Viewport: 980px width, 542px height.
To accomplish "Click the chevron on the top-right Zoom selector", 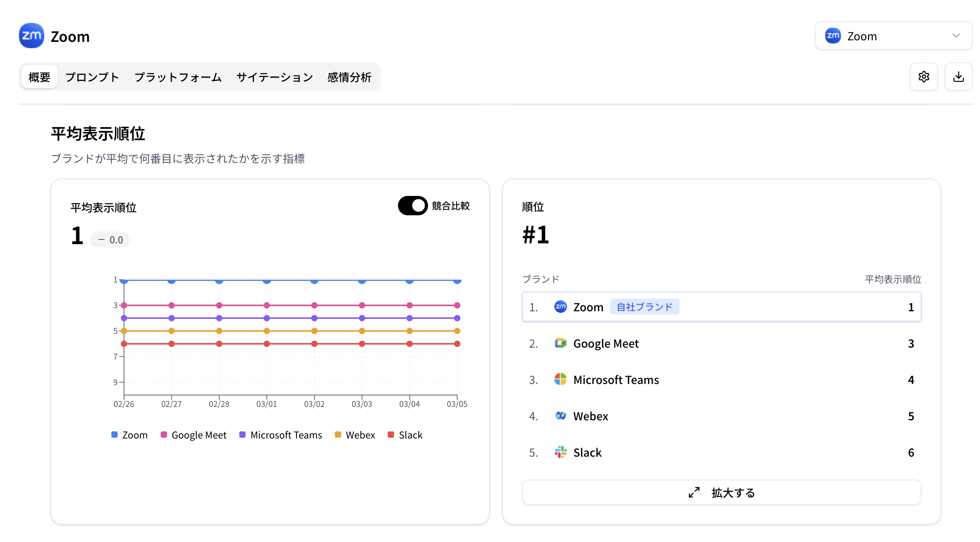I will click(x=956, y=36).
